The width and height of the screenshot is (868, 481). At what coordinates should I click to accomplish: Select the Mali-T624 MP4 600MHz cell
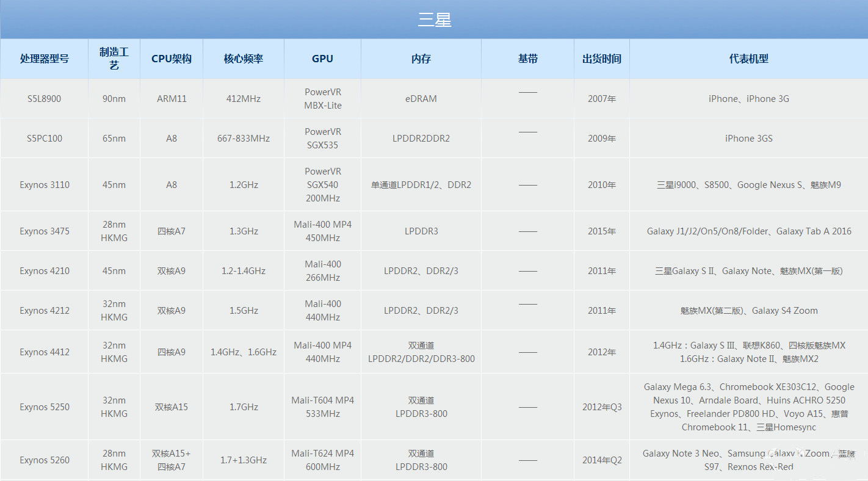click(322, 460)
